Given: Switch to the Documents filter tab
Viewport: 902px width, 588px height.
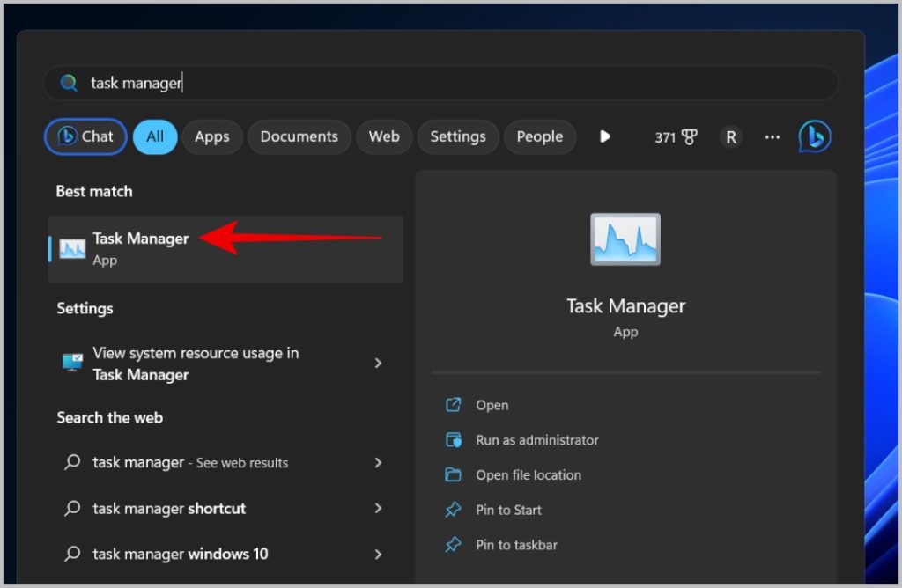Looking at the screenshot, I should [x=299, y=136].
